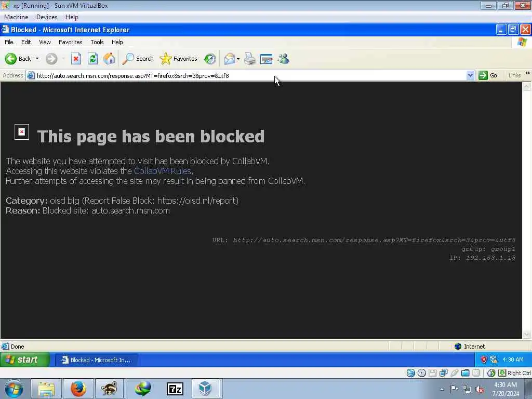Click the host network tray icon
Screen dimensions: 532x399
pos(467,390)
